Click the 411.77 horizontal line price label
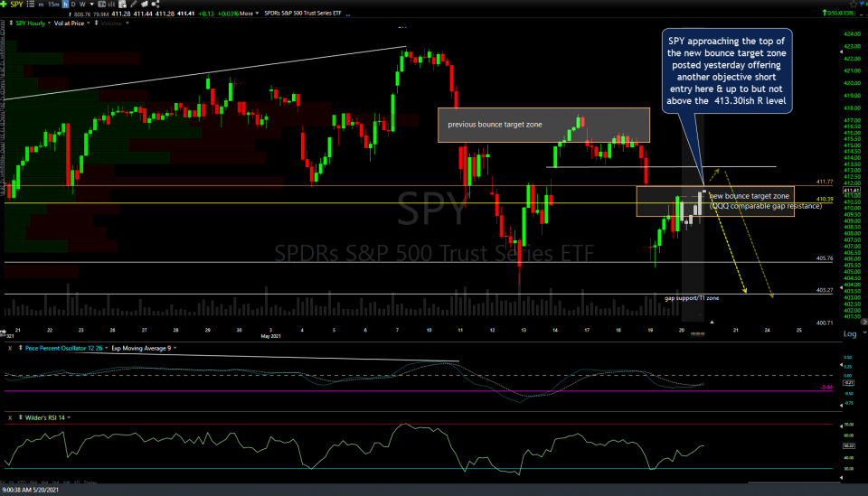Viewport: 868px width, 496px height. 825,182
